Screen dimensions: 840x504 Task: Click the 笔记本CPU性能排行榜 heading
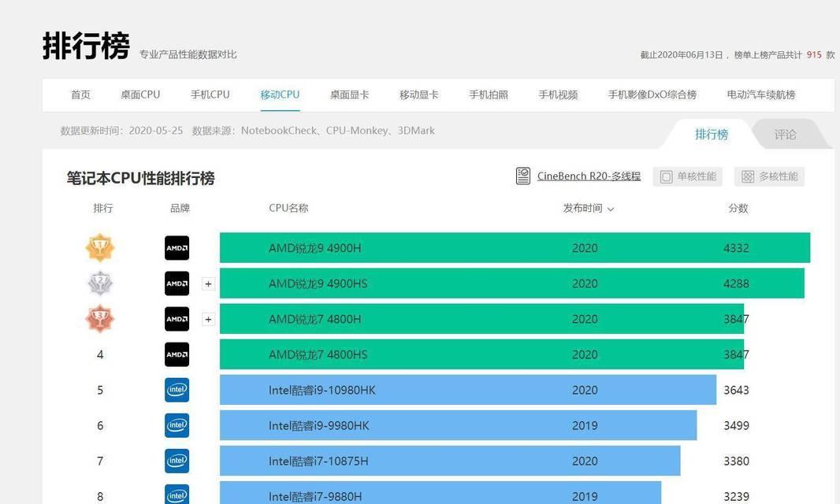[140, 178]
